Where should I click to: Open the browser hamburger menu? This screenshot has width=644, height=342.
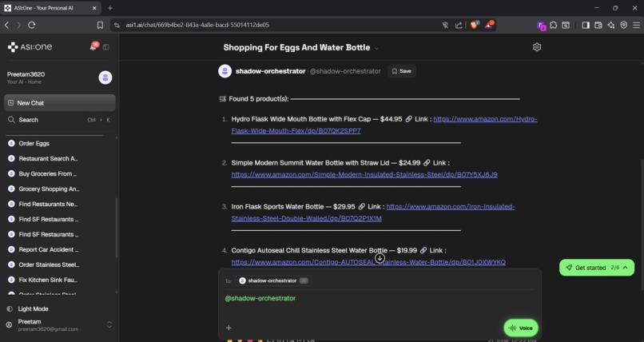click(x=636, y=25)
